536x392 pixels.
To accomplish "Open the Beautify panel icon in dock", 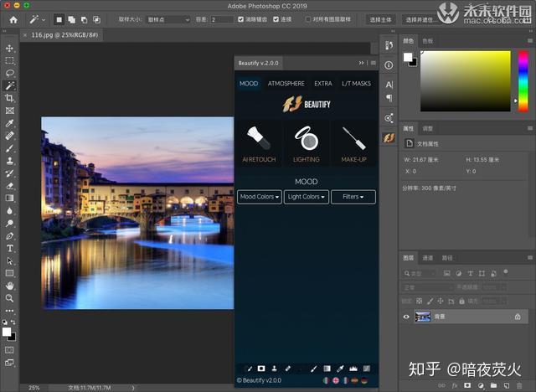I will (389, 137).
